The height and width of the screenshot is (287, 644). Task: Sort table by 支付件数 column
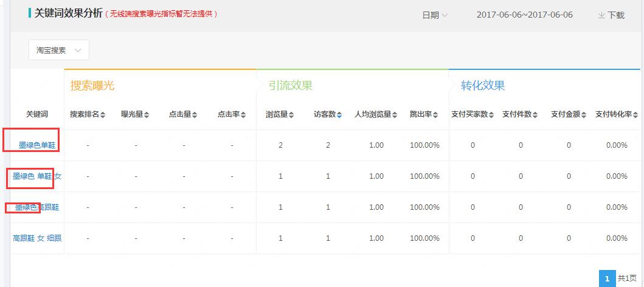tap(535, 114)
